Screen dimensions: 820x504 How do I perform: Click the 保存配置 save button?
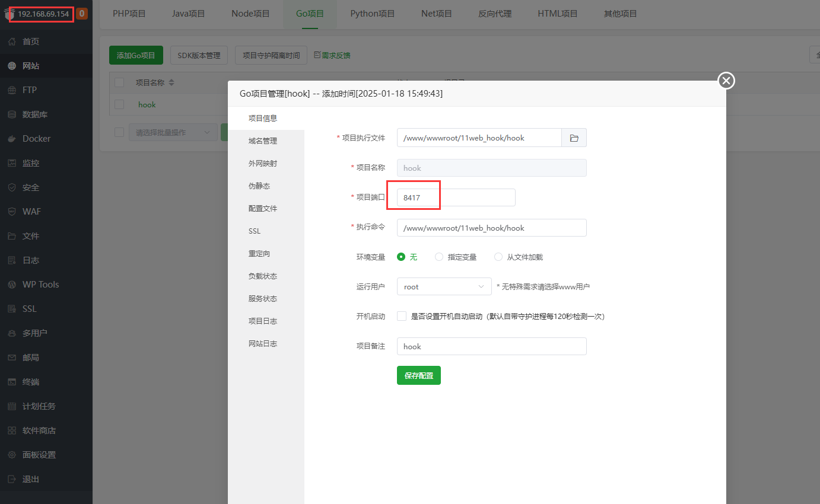click(x=419, y=375)
